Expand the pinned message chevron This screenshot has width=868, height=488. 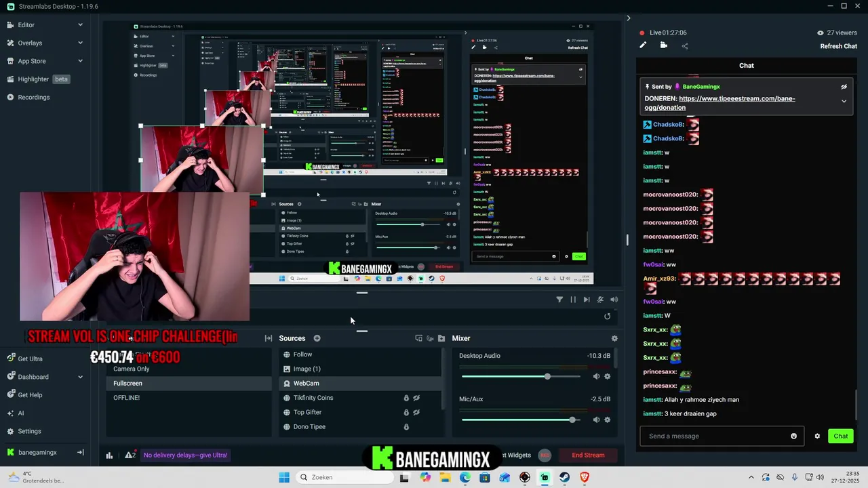844,101
